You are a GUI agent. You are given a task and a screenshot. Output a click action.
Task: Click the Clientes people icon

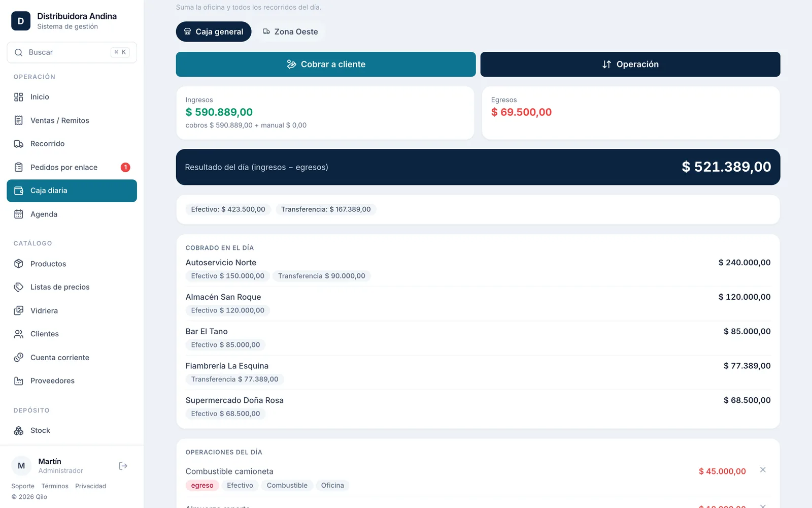19,334
